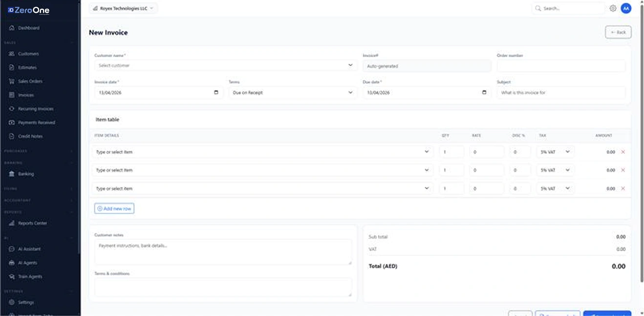The width and height of the screenshot is (644, 316).
Task: Click second row RATE field
Action: point(487,170)
